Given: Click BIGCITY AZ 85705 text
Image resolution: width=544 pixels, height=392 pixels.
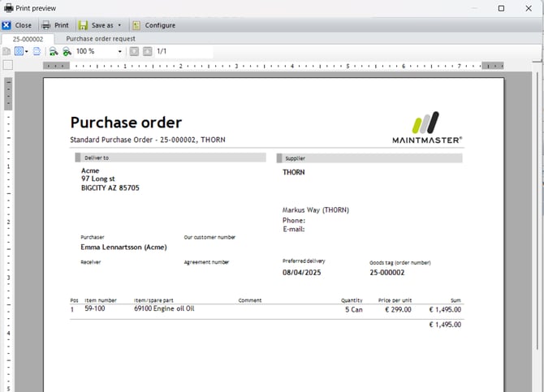Looking at the screenshot, I should (x=110, y=187).
